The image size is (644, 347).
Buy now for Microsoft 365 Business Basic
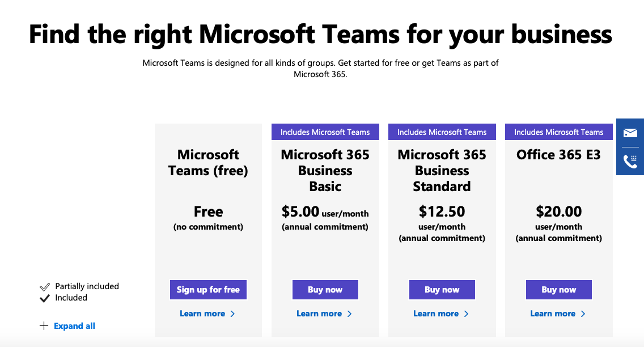325,290
